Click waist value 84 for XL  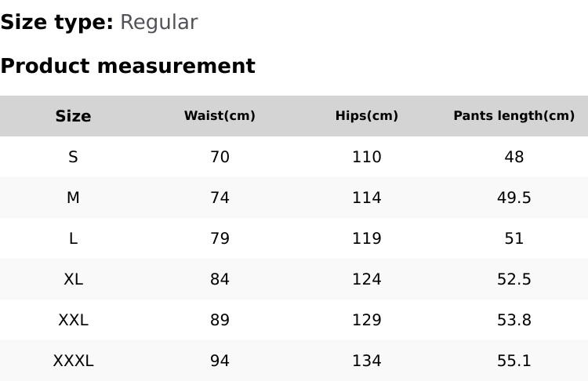220,279
